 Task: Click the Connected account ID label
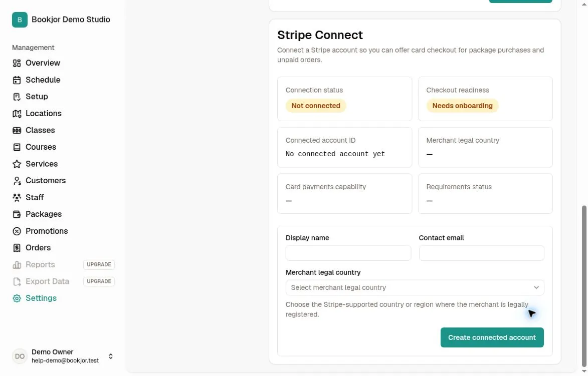pos(321,141)
